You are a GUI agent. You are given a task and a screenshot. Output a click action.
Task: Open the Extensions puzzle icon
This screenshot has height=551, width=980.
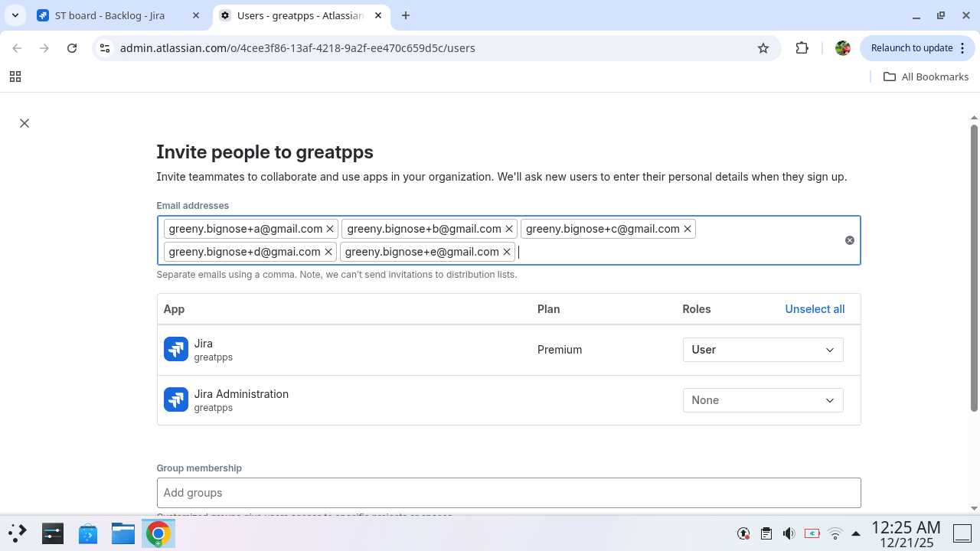(x=802, y=48)
